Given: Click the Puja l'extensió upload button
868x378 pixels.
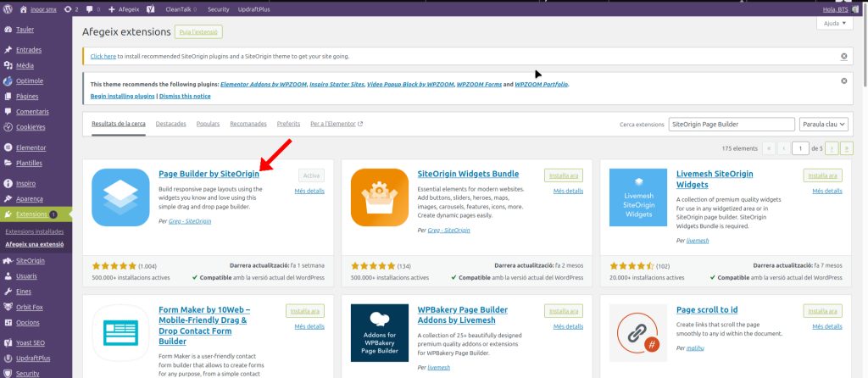Looking at the screenshot, I should click(x=198, y=32).
